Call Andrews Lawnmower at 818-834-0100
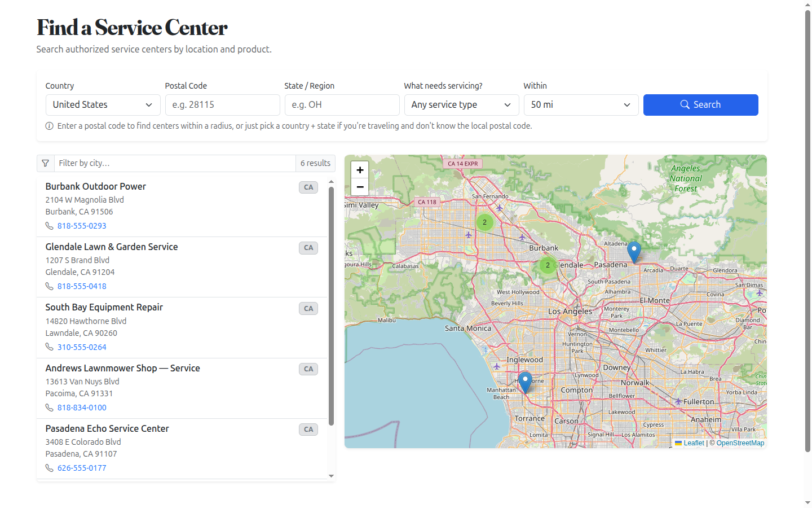 pos(82,408)
